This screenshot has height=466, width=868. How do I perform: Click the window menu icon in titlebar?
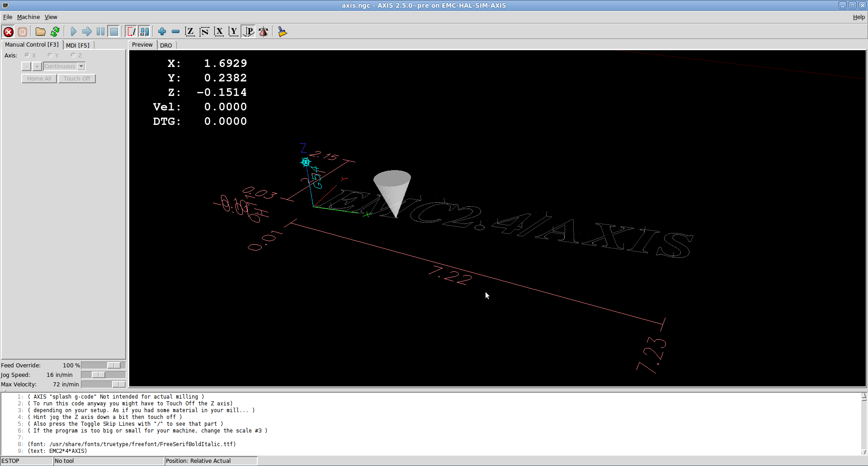(x=5, y=5)
